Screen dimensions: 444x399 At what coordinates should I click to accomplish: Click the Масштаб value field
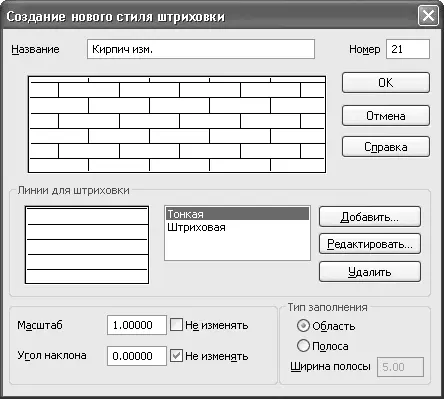[137, 325]
